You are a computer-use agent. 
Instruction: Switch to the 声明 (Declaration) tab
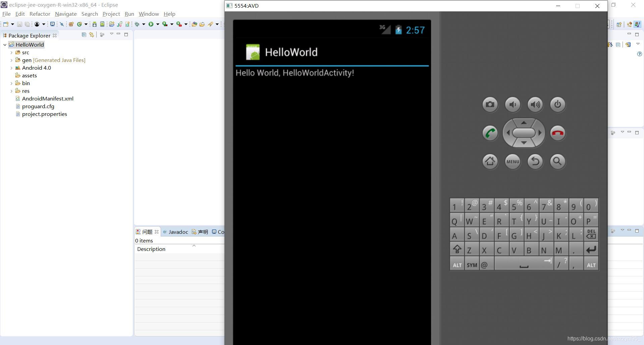pyautogui.click(x=200, y=232)
